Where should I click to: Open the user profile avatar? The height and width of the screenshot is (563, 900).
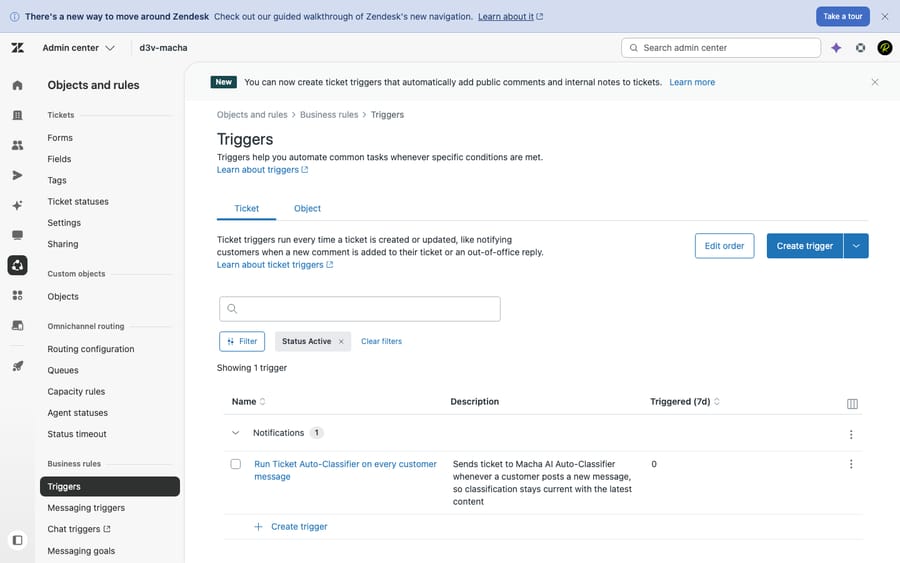pos(885,48)
